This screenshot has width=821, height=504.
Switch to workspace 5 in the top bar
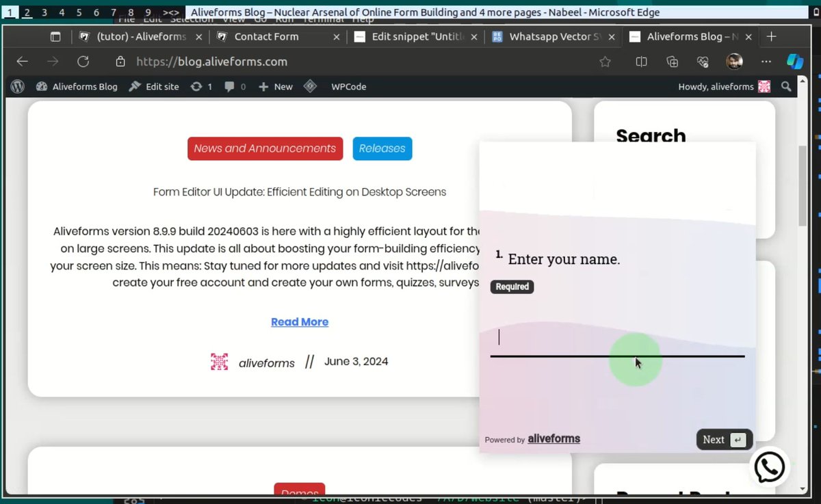pyautogui.click(x=79, y=12)
